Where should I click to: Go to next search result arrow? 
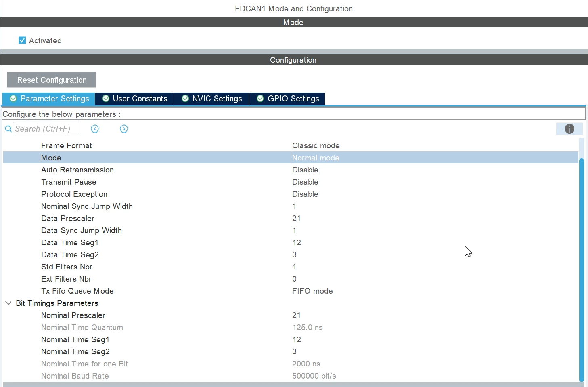[x=124, y=129]
